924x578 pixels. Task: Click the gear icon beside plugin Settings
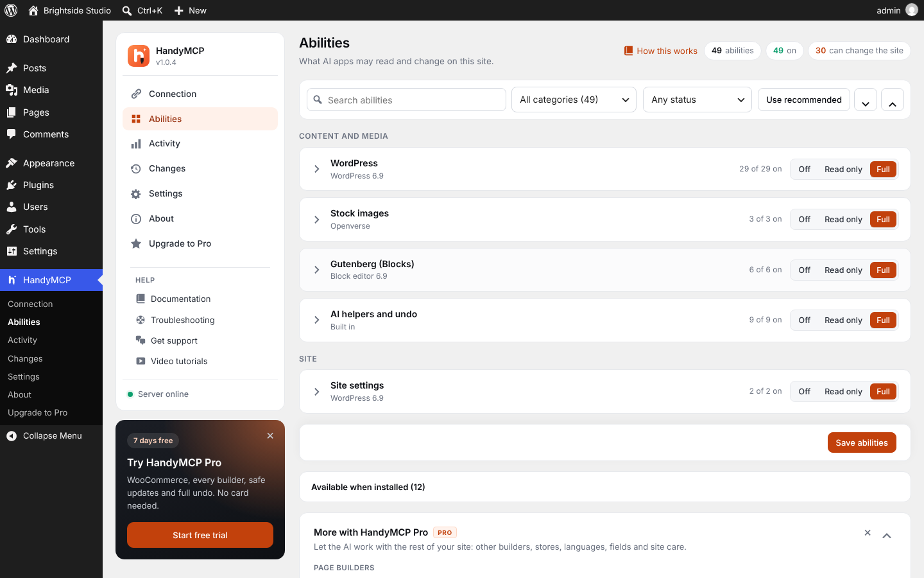click(136, 194)
